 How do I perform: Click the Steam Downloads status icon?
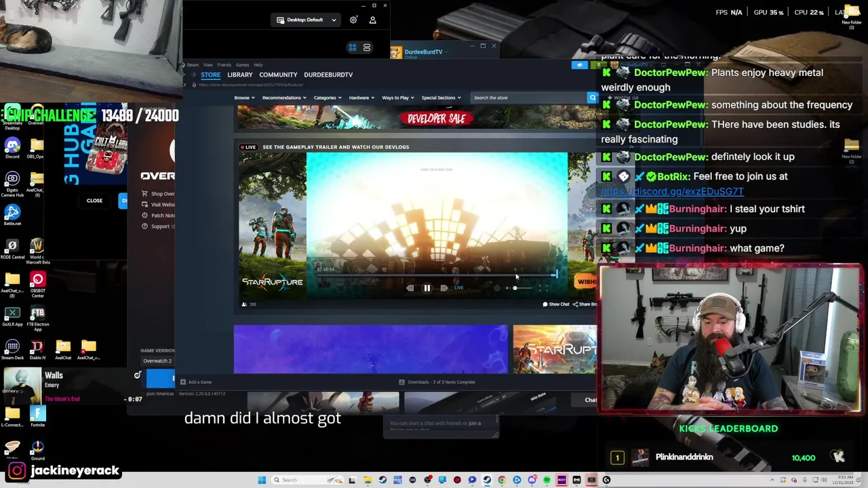pyautogui.click(x=401, y=382)
